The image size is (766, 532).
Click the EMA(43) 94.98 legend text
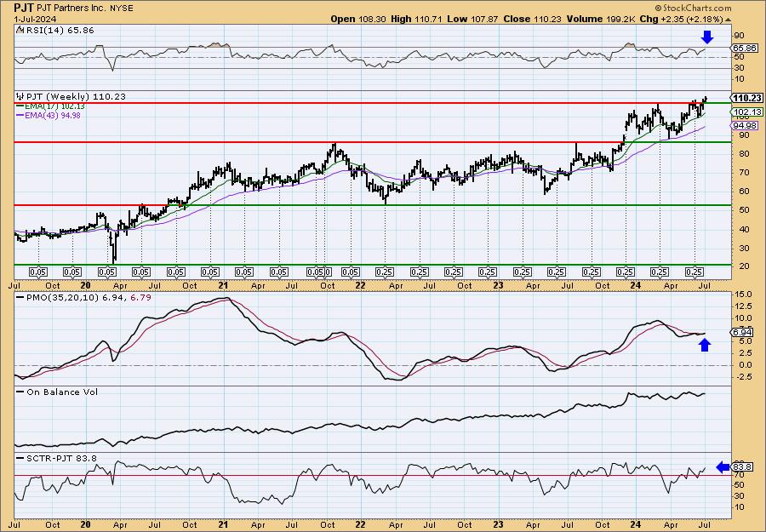point(54,116)
